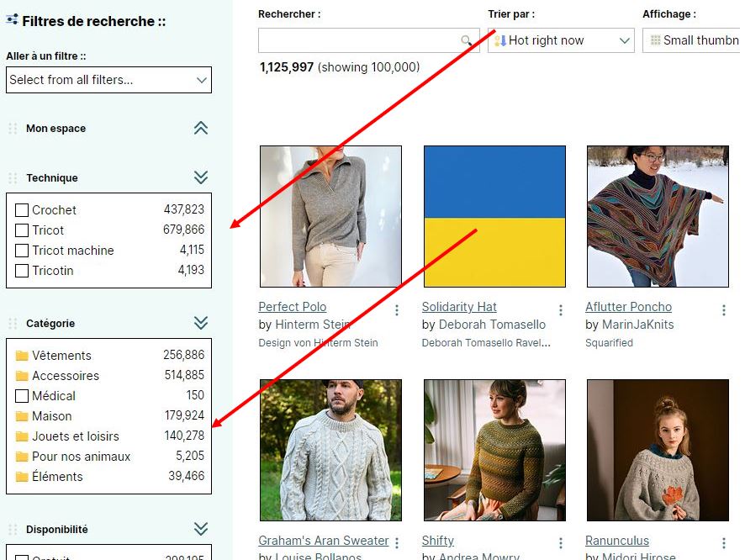Tick the Médical category checkbox
Viewport: 745px width, 560px height.
click(x=22, y=396)
